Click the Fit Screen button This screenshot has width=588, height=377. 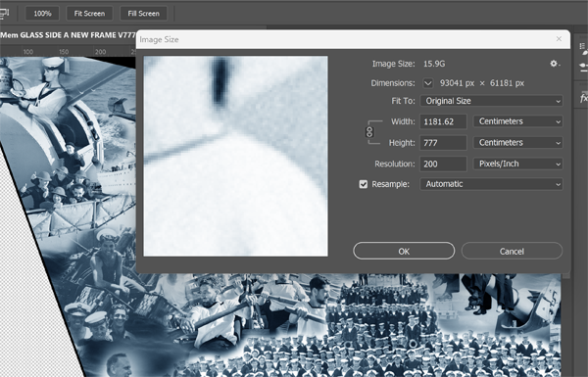point(89,14)
